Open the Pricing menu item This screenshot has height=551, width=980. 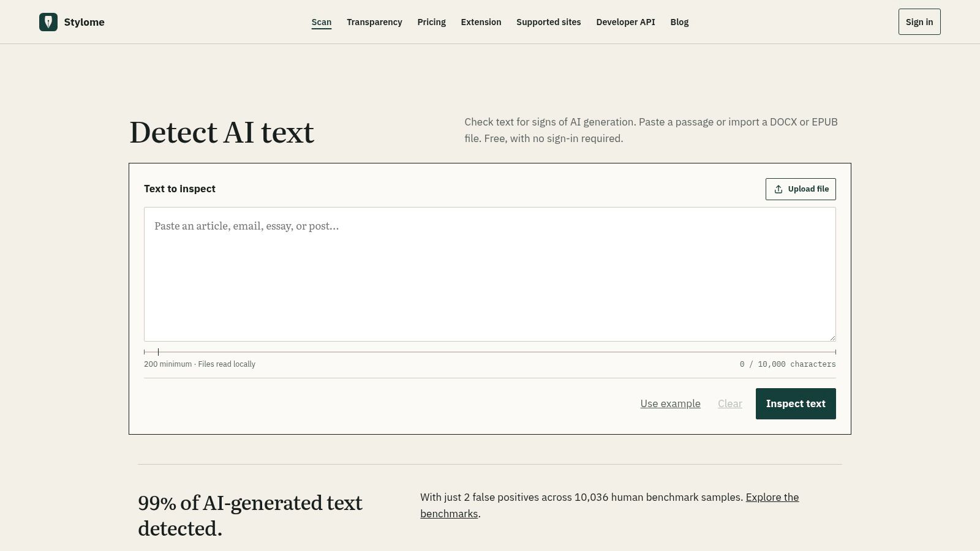point(432,22)
